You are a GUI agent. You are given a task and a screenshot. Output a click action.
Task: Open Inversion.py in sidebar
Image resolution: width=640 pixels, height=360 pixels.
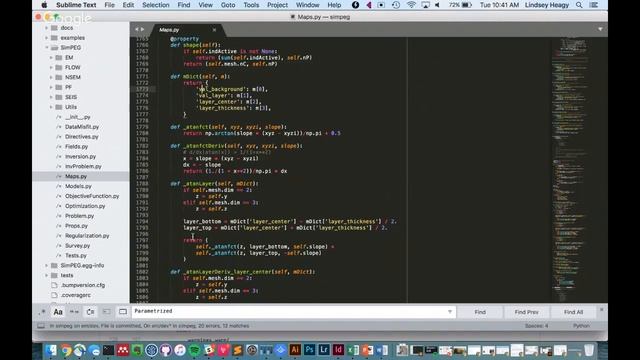pyautogui.click(x=80, y=156)
